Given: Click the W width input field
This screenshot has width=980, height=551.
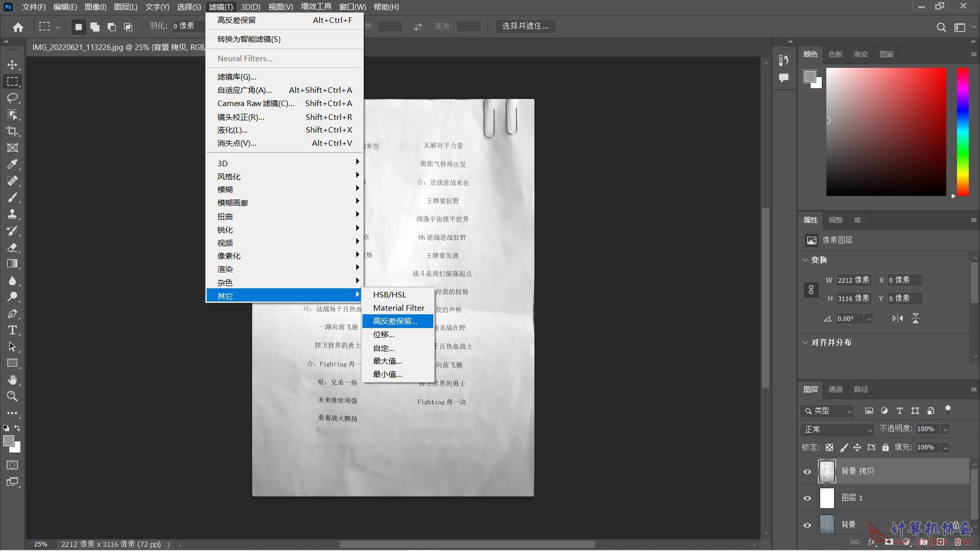Looking at the screenshot, I should point(853,280).
